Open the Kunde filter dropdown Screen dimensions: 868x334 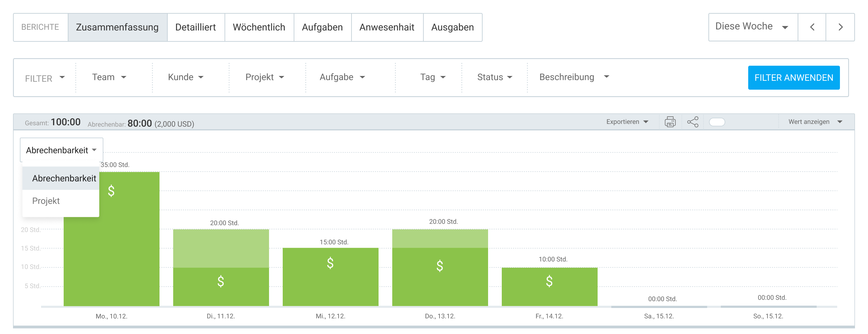click(x=185, y=77)
